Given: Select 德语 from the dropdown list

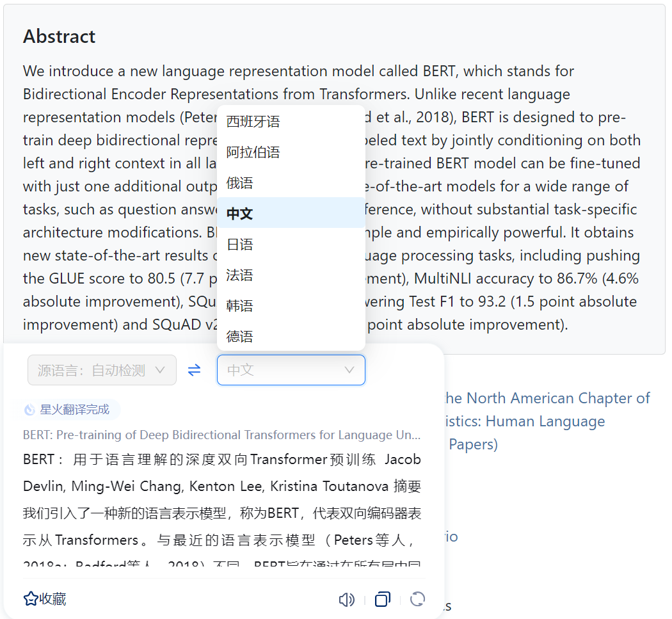Looking at the screenshot, I should [291, 335].
